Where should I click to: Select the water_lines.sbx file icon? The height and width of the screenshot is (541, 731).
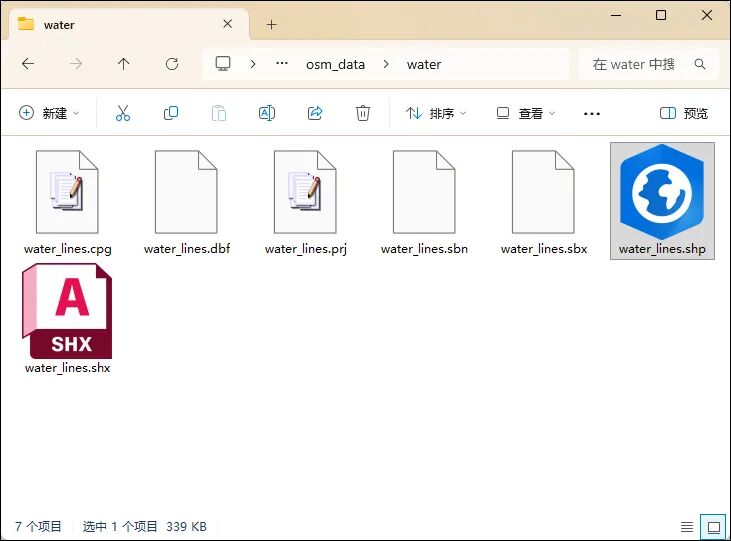click(543, 192)
